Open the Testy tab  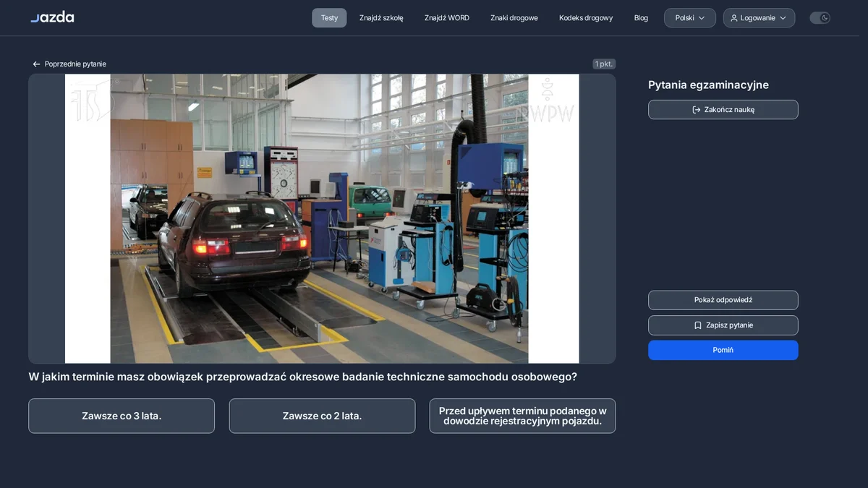[329, 18]
